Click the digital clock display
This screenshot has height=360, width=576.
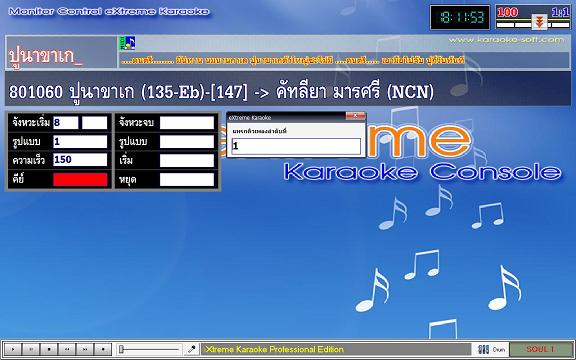(x=460, y=17)
